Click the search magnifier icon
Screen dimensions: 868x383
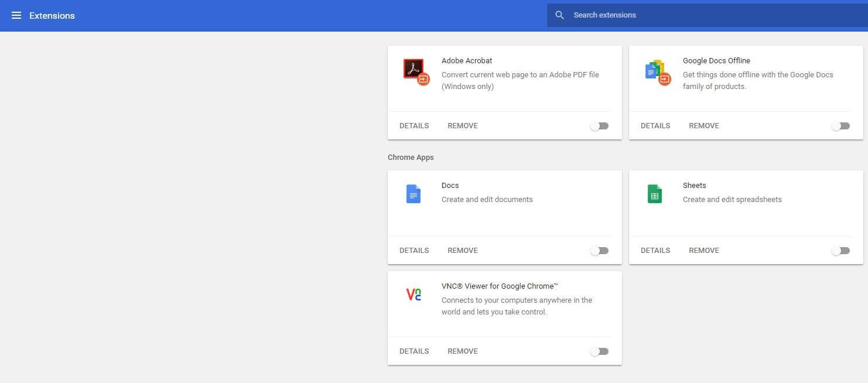pyautogui.click(x=559, y=15)
